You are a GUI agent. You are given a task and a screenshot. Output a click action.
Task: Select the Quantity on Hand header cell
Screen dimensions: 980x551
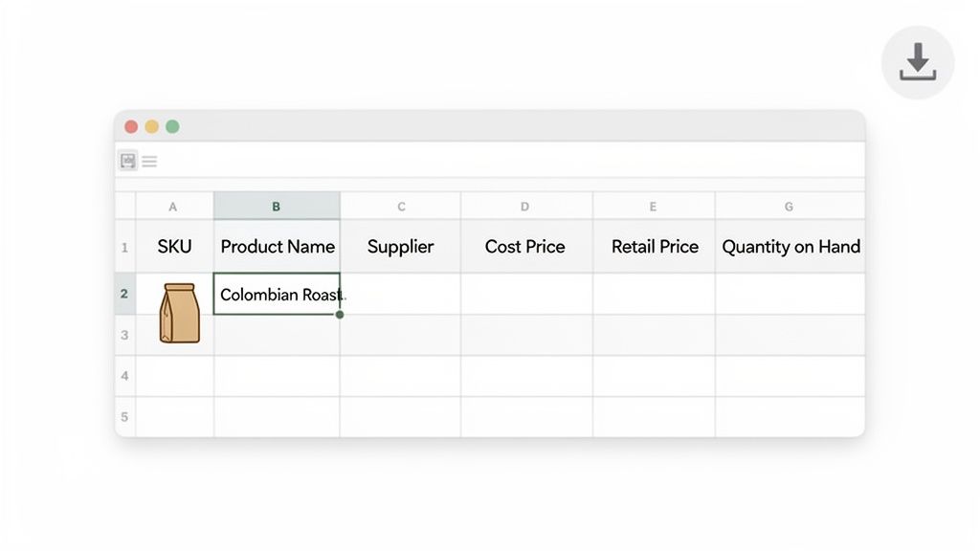(x=790, y=246)
